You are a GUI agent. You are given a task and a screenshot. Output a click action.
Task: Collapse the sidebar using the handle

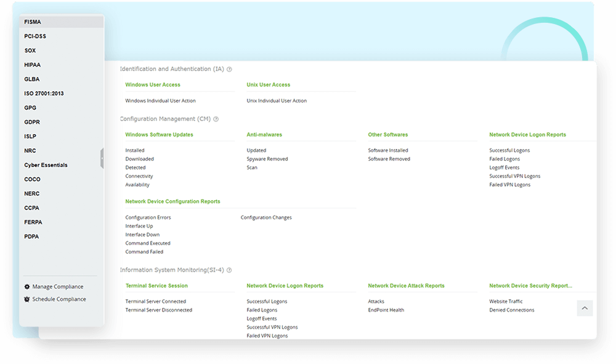102,158
